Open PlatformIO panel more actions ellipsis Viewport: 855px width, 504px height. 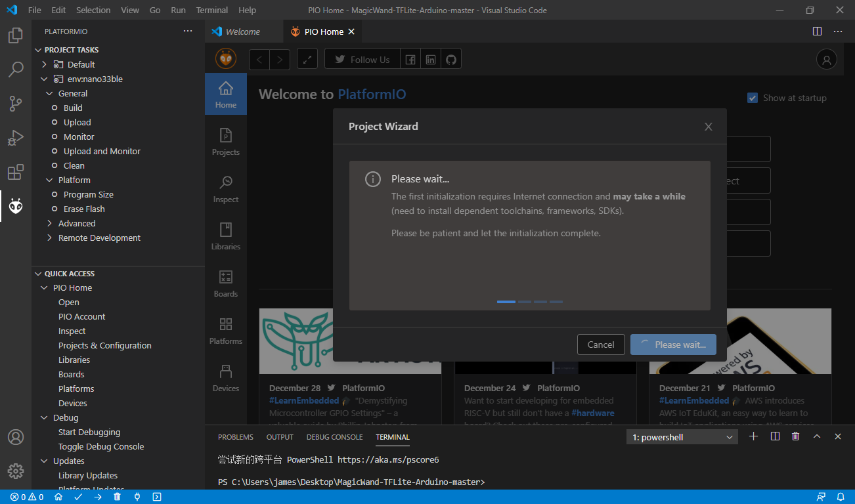[x=188, y=31]
